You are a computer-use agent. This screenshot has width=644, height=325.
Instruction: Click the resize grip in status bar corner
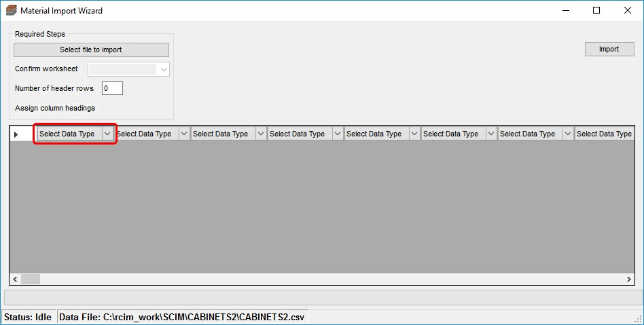pyautogui.click(x=638, y=320)
